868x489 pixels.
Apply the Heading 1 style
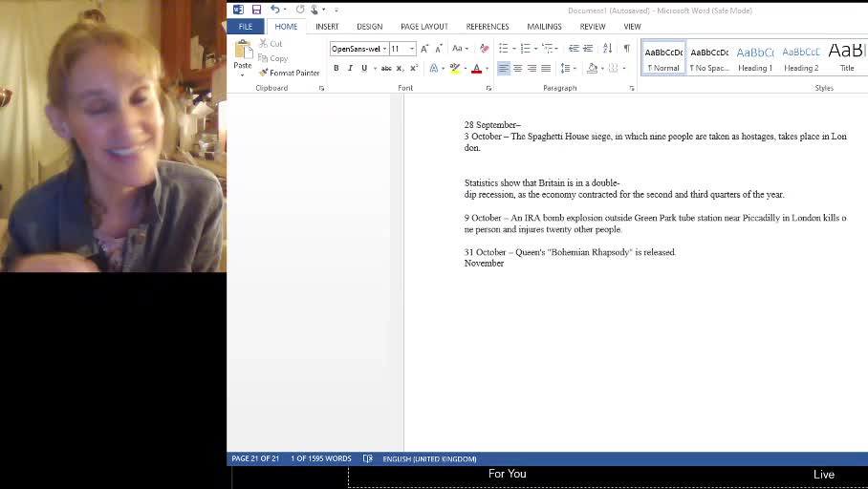754,58
